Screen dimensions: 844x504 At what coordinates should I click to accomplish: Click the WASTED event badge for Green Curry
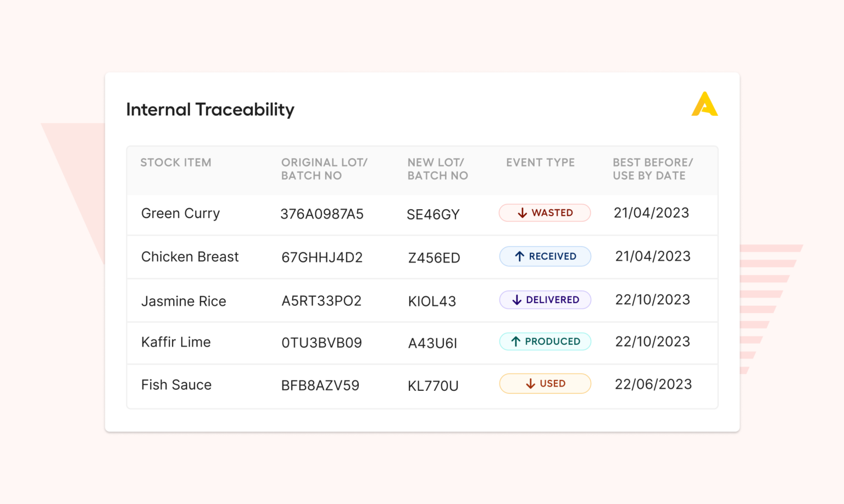point(545,213)
